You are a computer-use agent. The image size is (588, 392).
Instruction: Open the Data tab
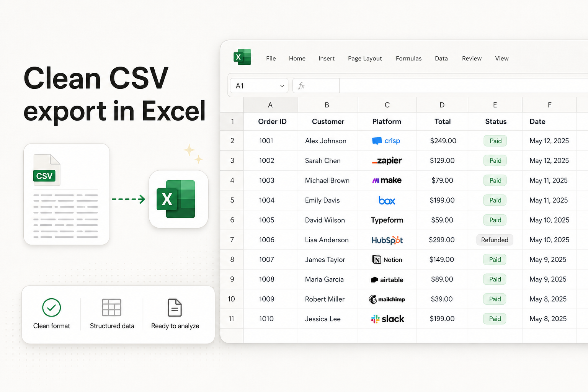(x=441, y=59)
